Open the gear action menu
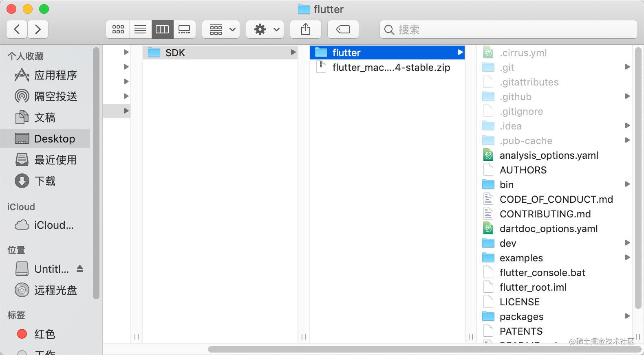Image resolution: width=644 pixels, height=355 pixels. [x=265, y=29]
